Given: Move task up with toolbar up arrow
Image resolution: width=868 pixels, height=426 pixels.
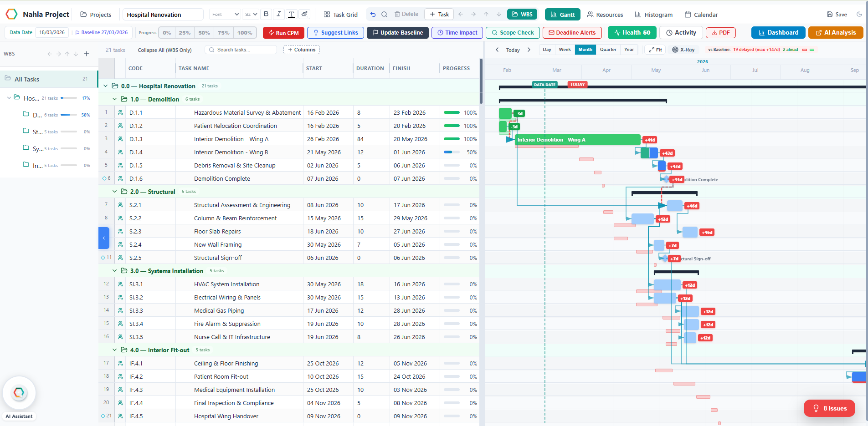Looking at the screenshot, I should click(x=486, y=15).
